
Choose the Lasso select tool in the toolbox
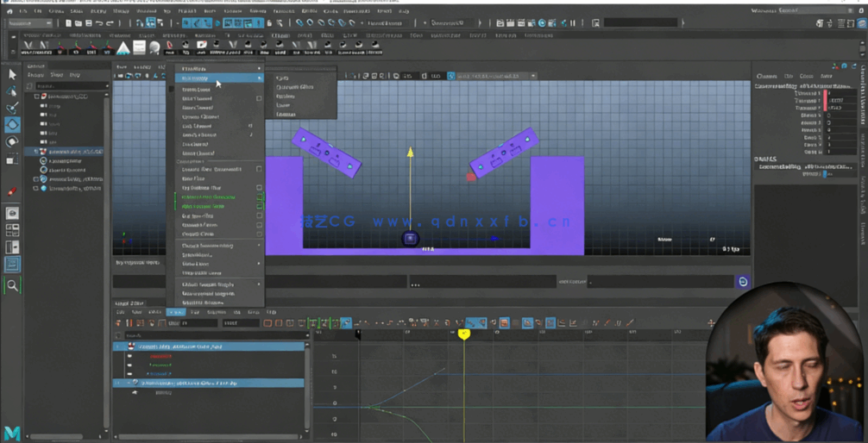click(12, 91)
